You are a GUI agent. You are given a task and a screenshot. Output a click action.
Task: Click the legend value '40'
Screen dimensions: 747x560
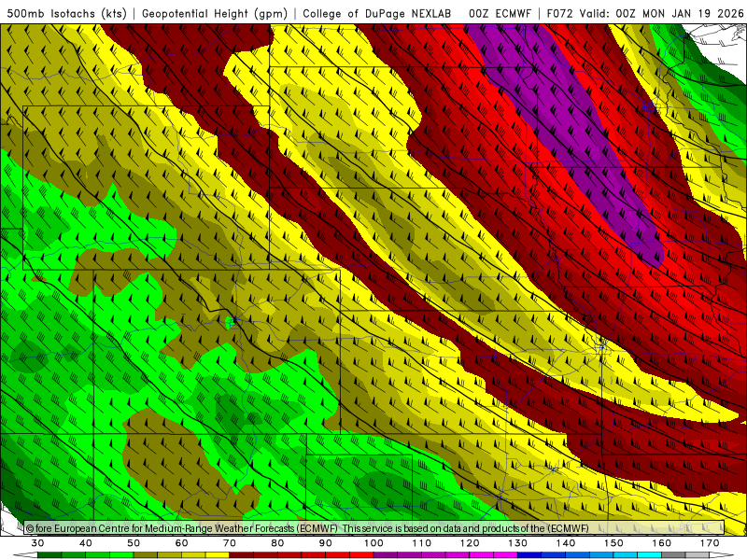point(86,543)
